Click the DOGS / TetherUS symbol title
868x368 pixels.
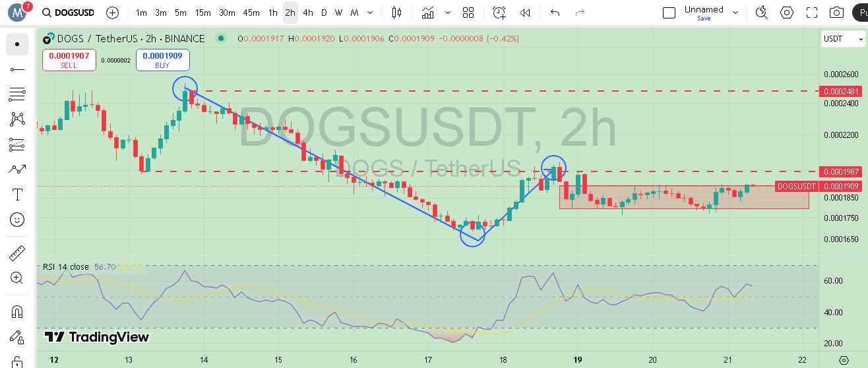(x=131, y=39)
